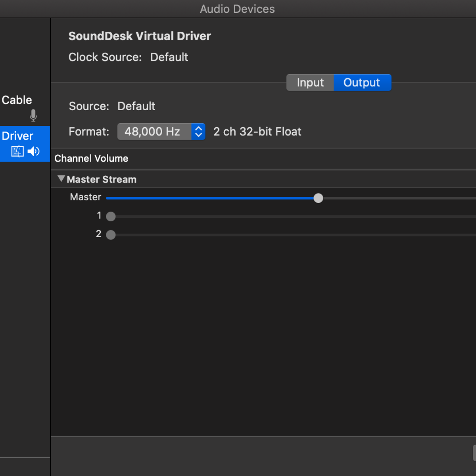This screenshot has width=476, height=476.
Task: Click the Master volume slider knob
Action: 318,198
